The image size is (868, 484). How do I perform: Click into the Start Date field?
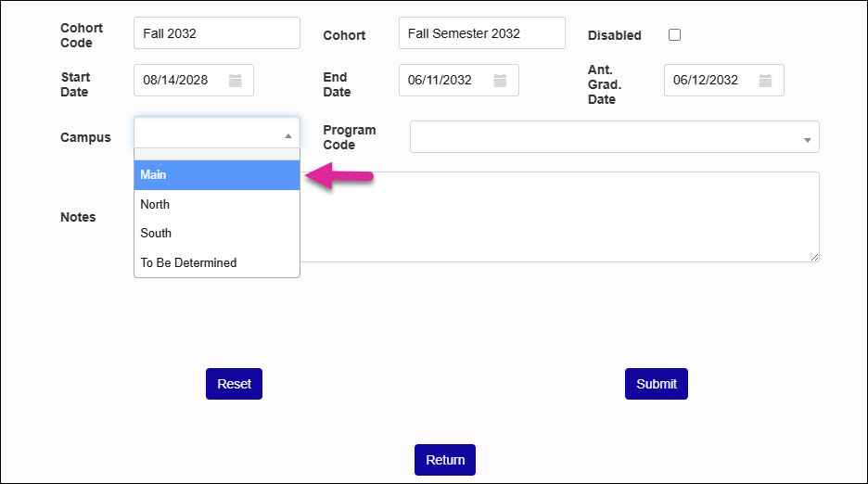(194, 81)
